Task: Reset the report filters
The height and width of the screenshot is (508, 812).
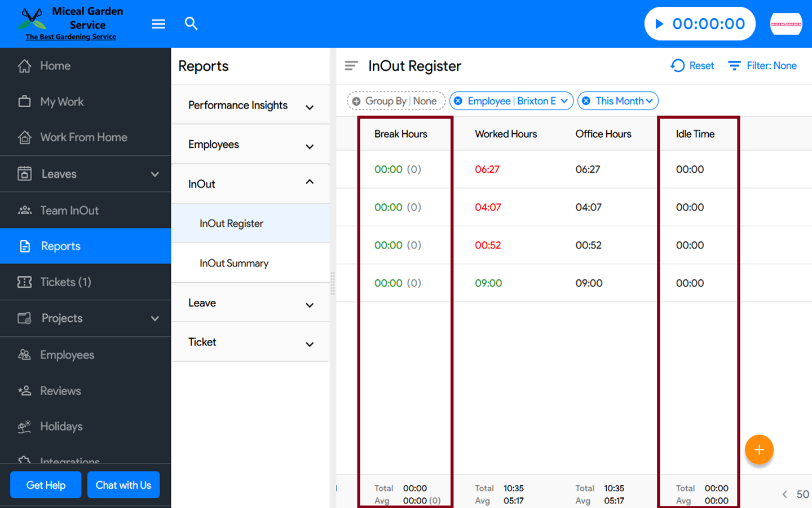Action: point(692,66)
